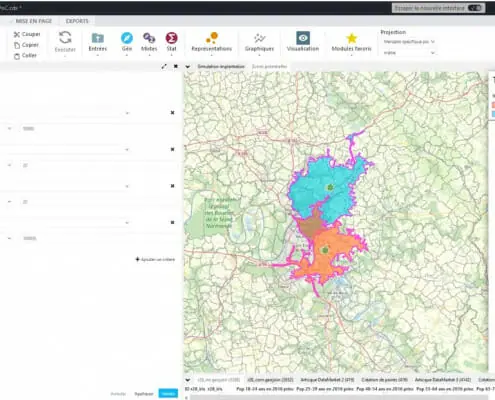
Task: Switch to MISE EN PAGE tab
Action: 34,21
